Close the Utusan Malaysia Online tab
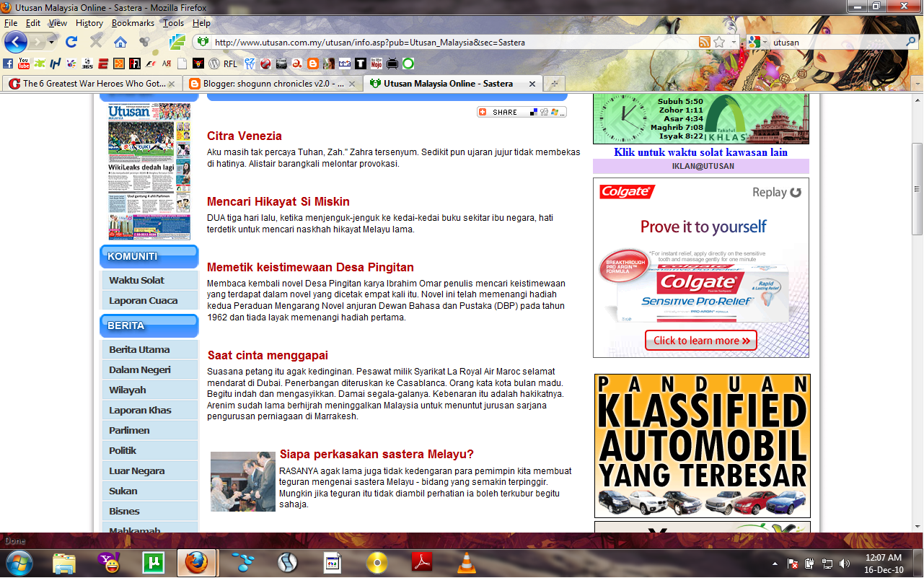The width and height of the screenshot is (924, 578). [x=532, y=84]
